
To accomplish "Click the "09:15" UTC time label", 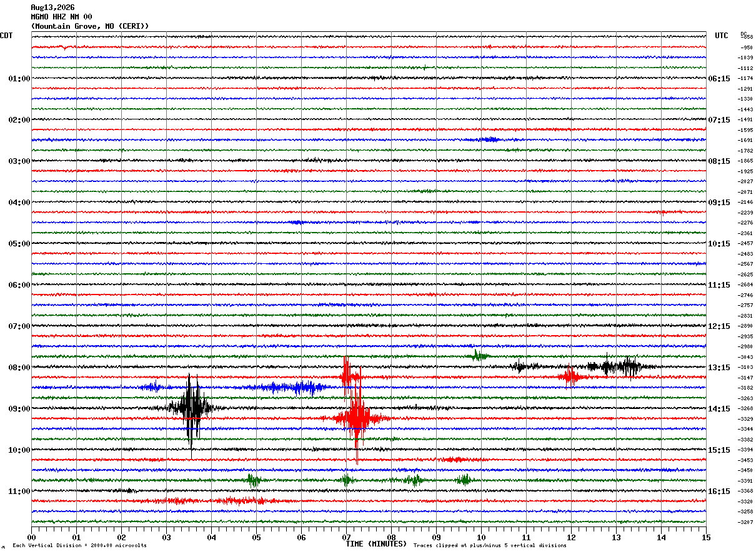I will pyautogui.click(x=719, y=203).
